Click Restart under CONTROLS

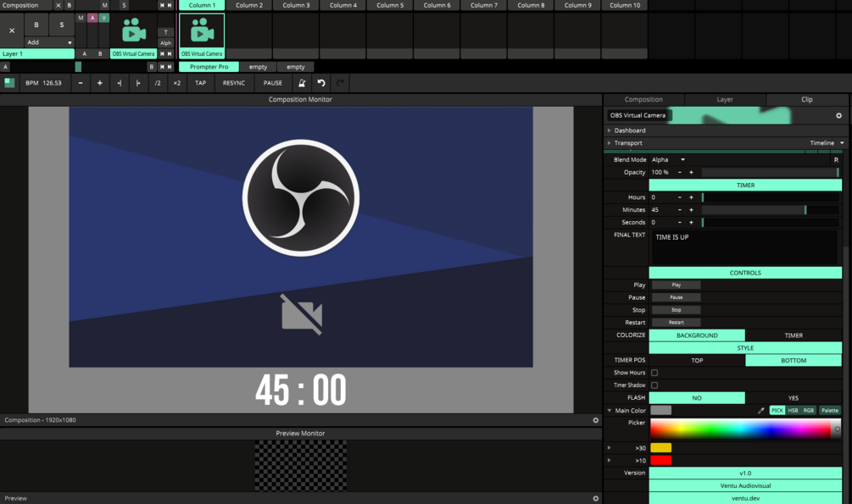pyautogui.click(x=676, y=323)
